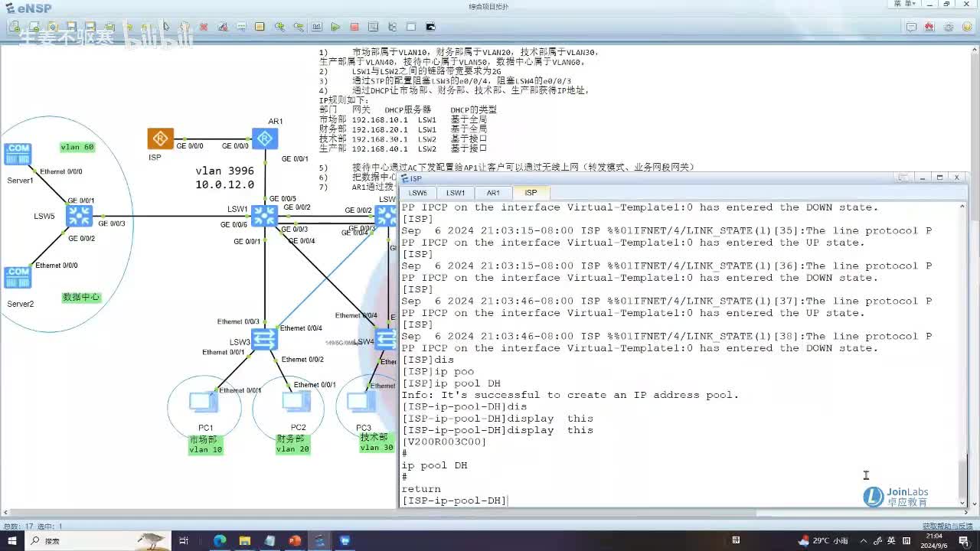Open Microsoft Edge from taskbar
This screenshot has height=551, width=980.
220,541
